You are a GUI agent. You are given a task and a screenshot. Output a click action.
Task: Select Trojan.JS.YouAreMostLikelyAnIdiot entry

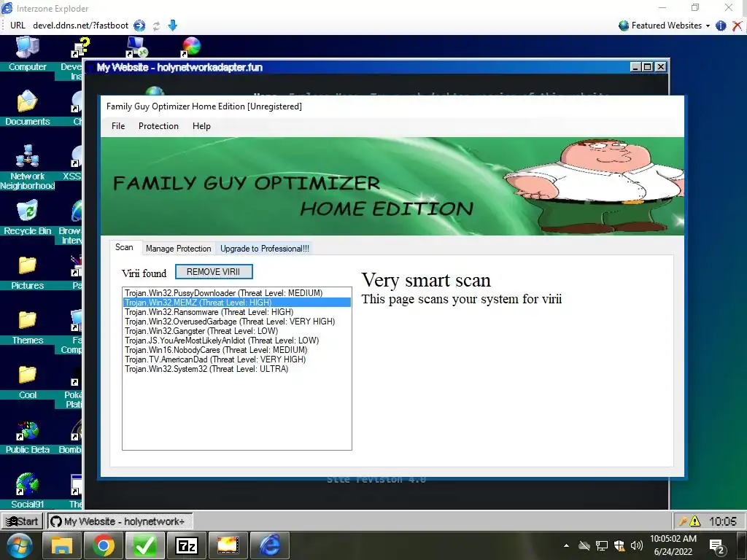(x=237, y=341)
